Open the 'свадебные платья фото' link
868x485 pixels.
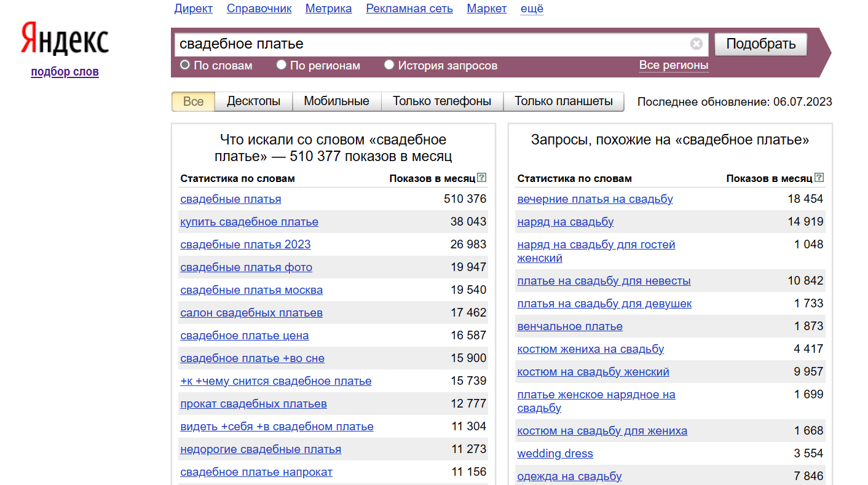[x=246, y=267]
